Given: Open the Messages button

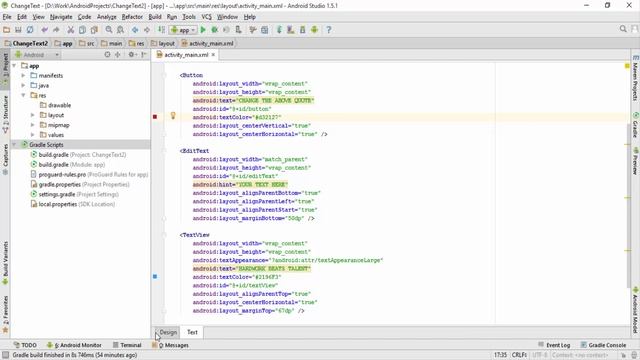Looking at the screenshot, I should (170, 345).
